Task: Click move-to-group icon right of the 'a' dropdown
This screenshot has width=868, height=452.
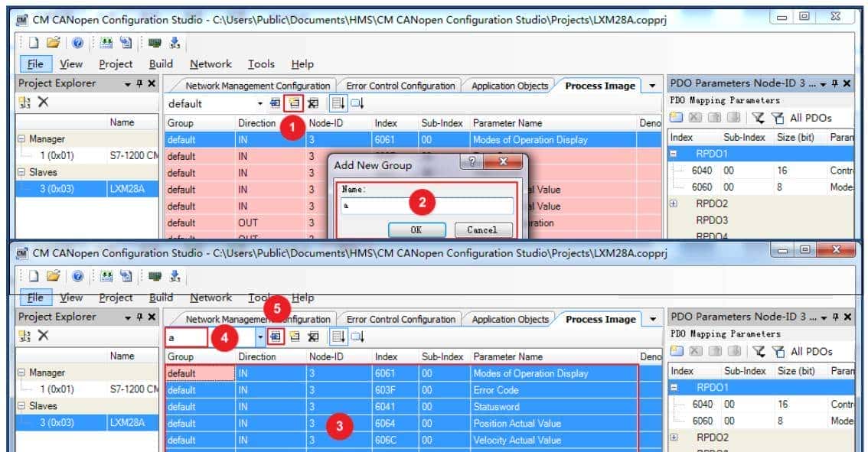Action: (276, 337)
